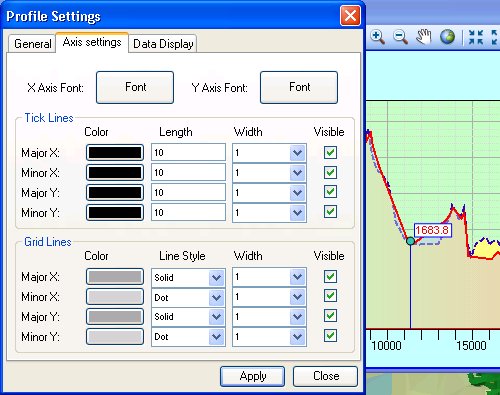The height and width of the screenshot is (395, 500).
Task: Toggle Grid Lines Major X visible checkbox
Action: (330, 276)
